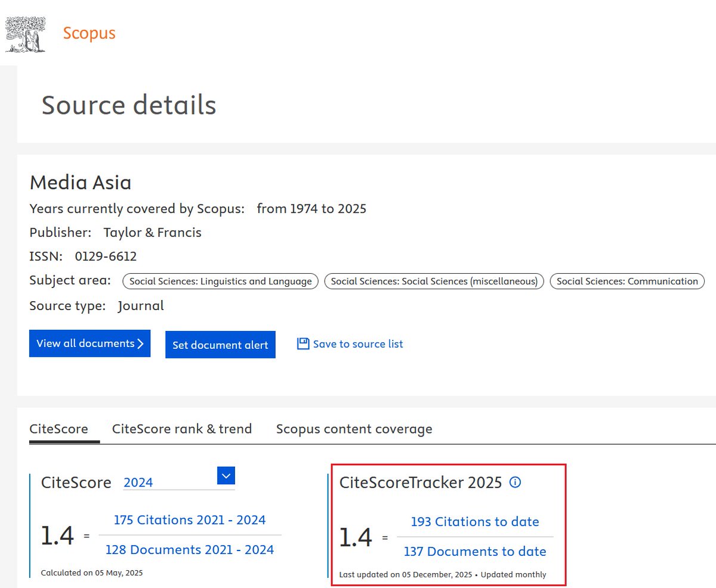The width and height of the screenshot is (716, 588).
Task: Open 193 Citations to date link
Action: coord(475,522)
